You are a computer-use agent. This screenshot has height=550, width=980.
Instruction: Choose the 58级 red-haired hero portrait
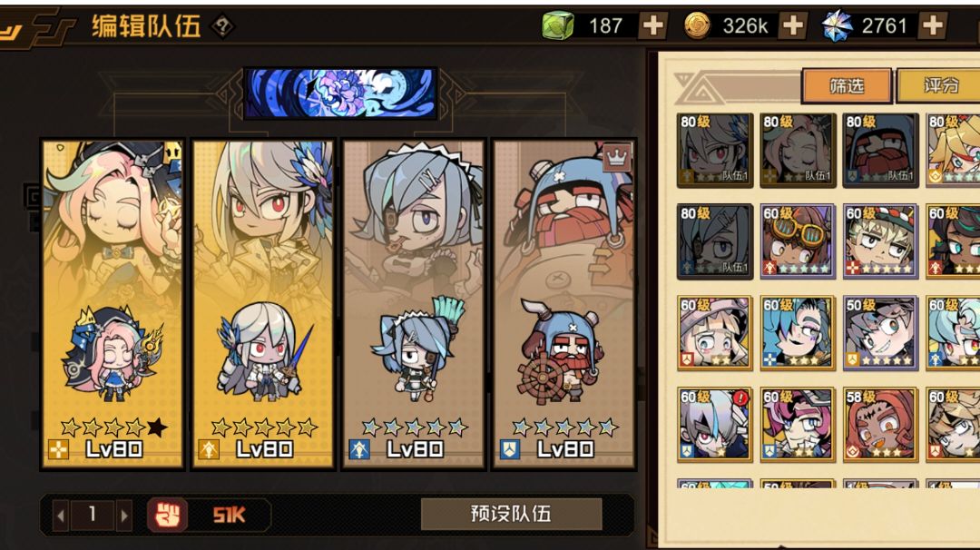[x=880, y=425]
